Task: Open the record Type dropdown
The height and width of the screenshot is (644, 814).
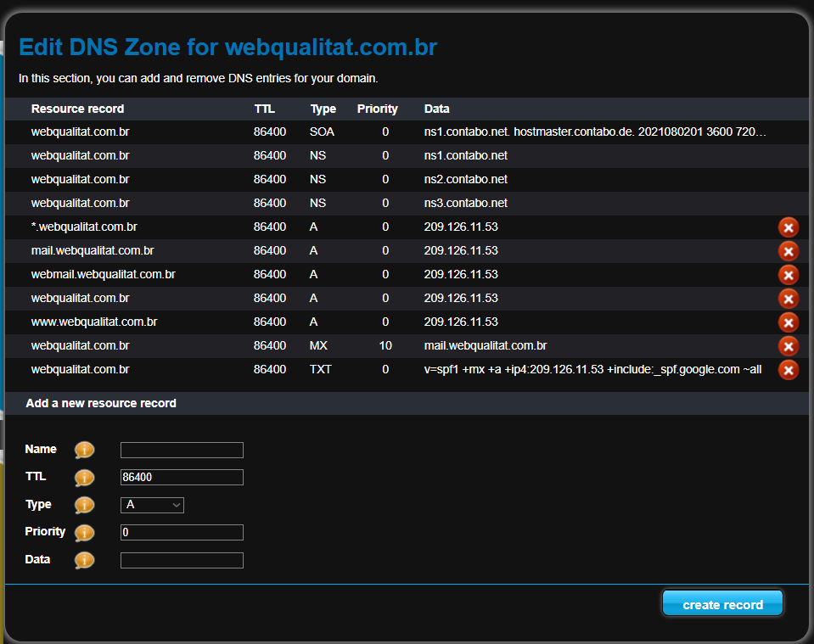Action: pos(152,505)
